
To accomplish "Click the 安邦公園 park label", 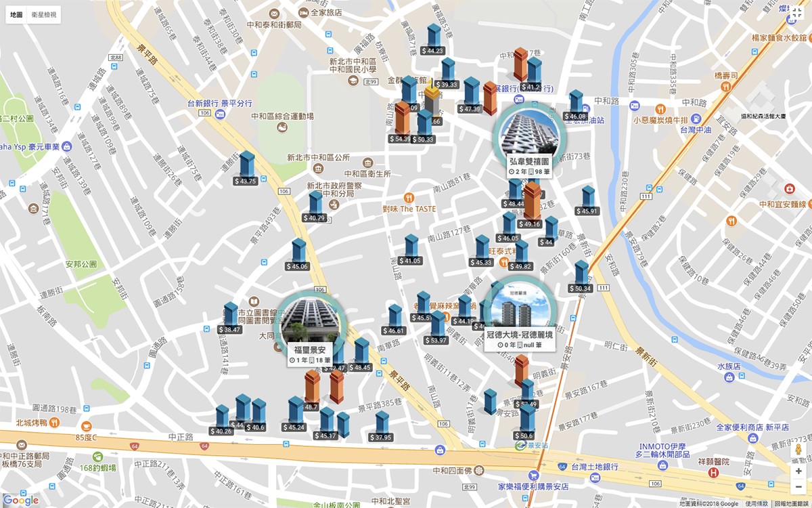I will tap(82, 264).
